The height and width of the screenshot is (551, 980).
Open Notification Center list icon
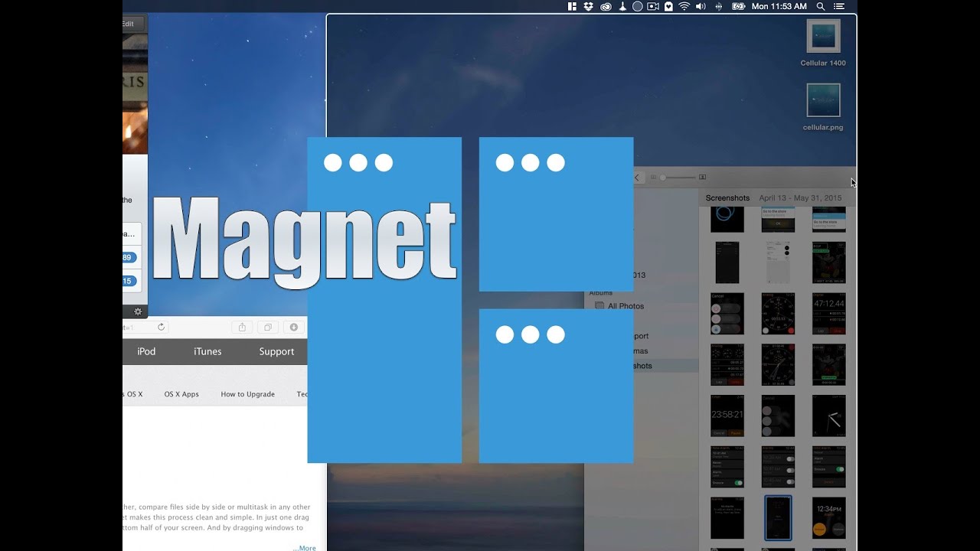[839, 6]
